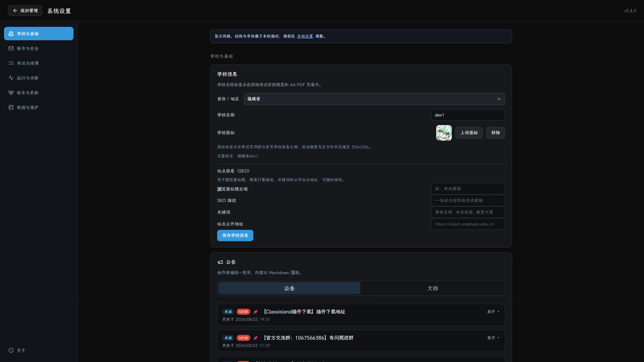Click the broadcast icon for 版本与更新
Screen dimensions: 644x362
tap(11, 93)
